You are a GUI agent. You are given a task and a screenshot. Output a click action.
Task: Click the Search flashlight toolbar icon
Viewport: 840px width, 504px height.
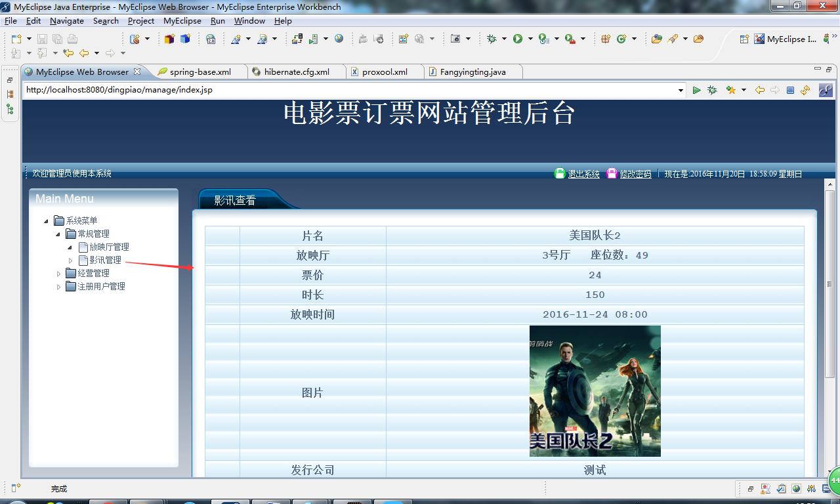coord(673,39)
